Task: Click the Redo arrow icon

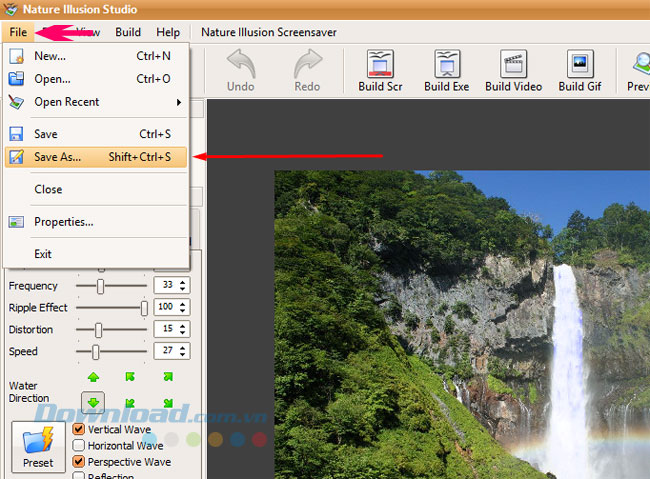Action: 307,64
